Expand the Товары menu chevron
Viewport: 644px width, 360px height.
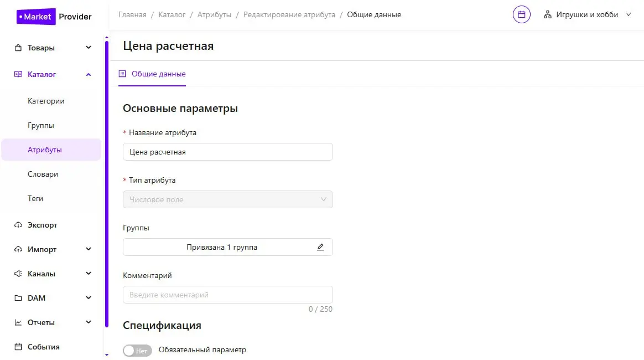pos(89,48)
